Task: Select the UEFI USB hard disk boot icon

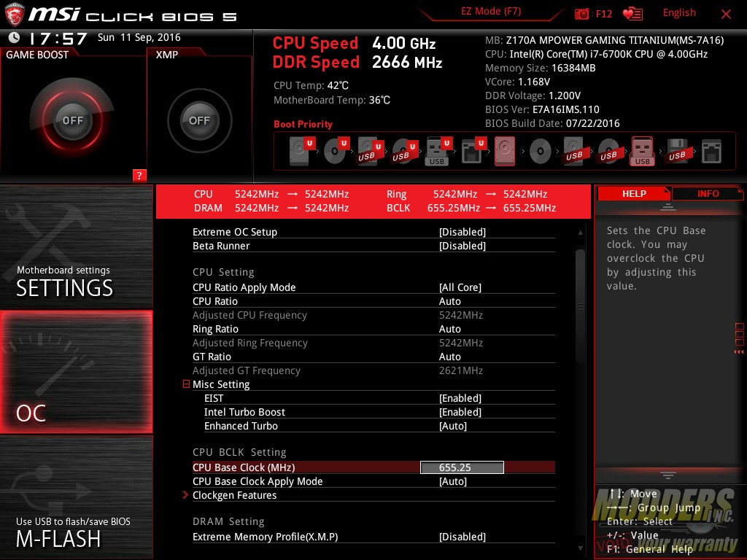Action: coord(370,151)
